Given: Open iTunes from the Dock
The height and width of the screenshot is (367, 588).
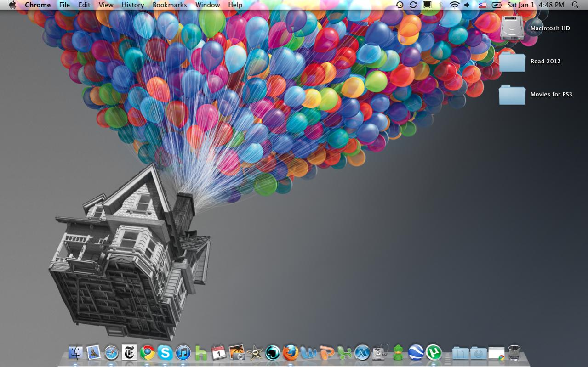Looking at the screenshot, I should click(x=183, y=353).
